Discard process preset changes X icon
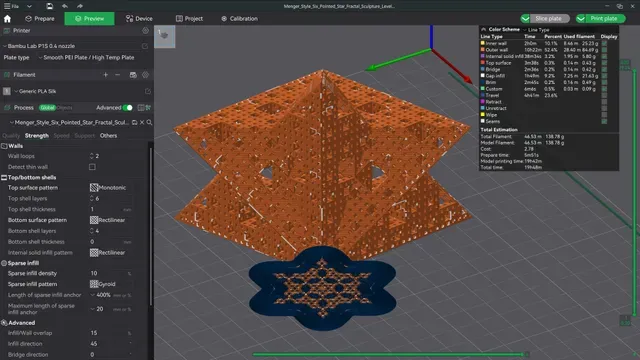 click(x=142, y=122)
